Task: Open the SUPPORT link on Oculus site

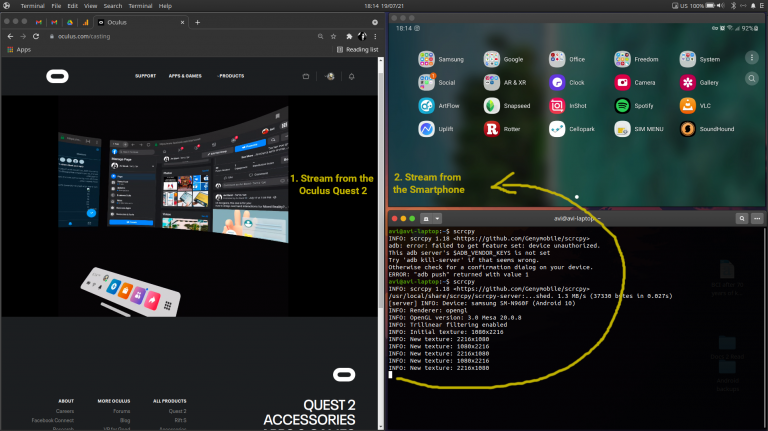Action: click(145, 76)
